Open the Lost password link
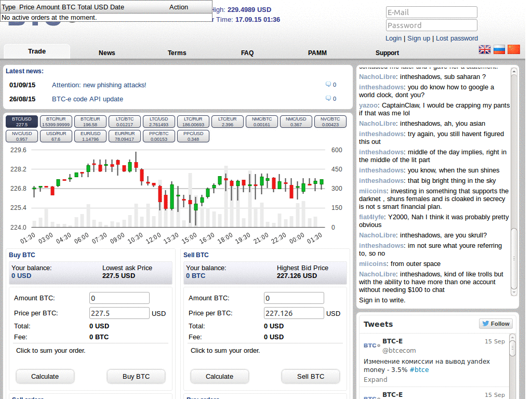532x399 pixels. [x=457, y=38]
